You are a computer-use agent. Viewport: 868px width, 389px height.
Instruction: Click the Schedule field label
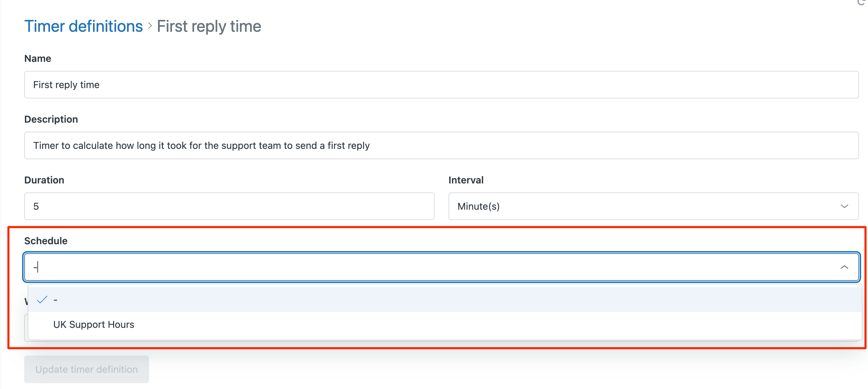tap(46, 241)
